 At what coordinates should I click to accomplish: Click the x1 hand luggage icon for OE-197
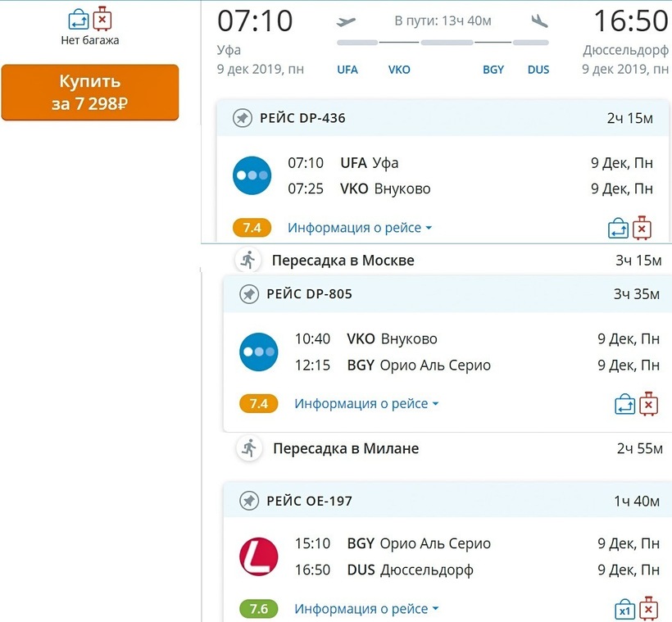pyautogui.click(x=624, y=610)
